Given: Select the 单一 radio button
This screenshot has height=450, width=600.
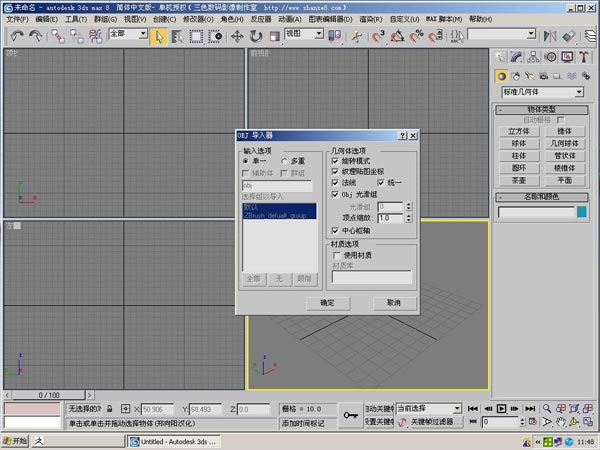Looking at the screenshot, I should tap(246, 161).
